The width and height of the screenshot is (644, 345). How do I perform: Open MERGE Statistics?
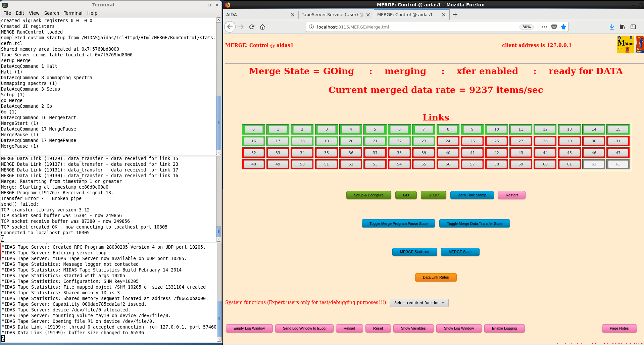click(x=414, y=252)
